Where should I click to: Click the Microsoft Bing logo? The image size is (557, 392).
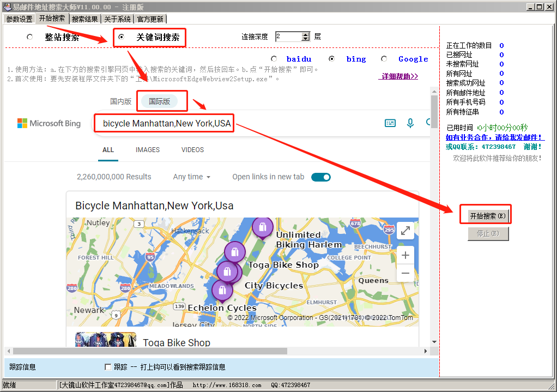coord(49,123)
